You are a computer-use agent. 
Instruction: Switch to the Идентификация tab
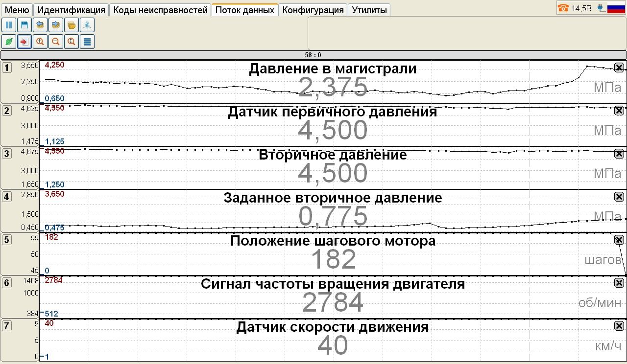coord(72,10)
